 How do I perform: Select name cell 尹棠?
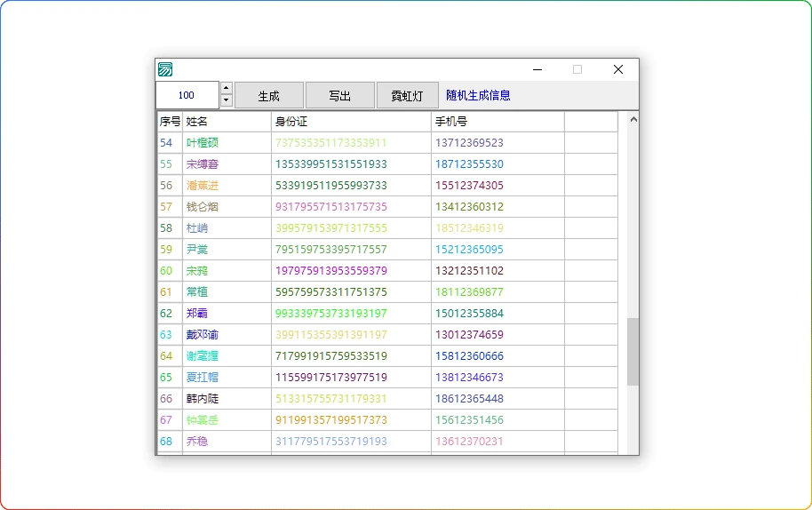tap(227, 250)
